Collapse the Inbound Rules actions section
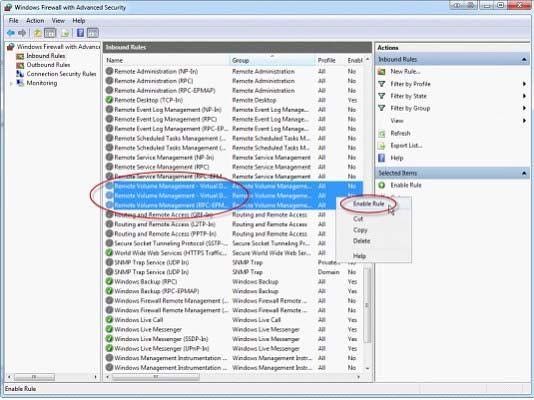This screenshot has width=534, height=400. [524, 60]
